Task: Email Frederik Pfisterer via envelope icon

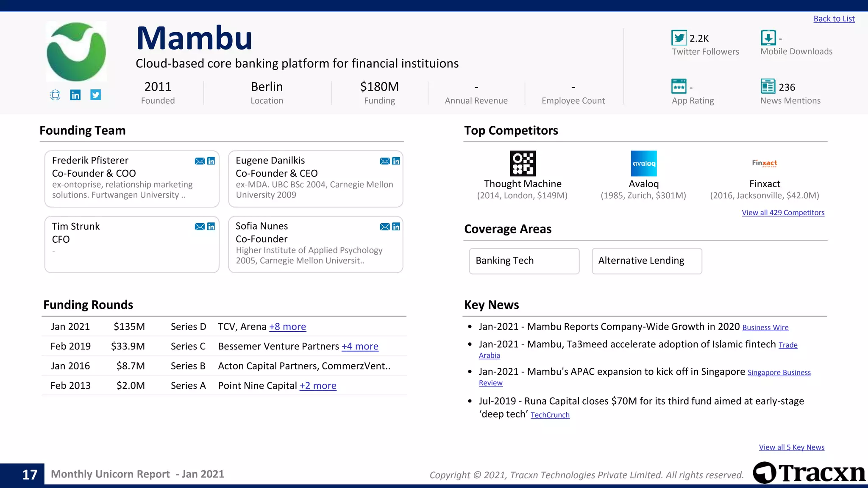Action: 200,161
